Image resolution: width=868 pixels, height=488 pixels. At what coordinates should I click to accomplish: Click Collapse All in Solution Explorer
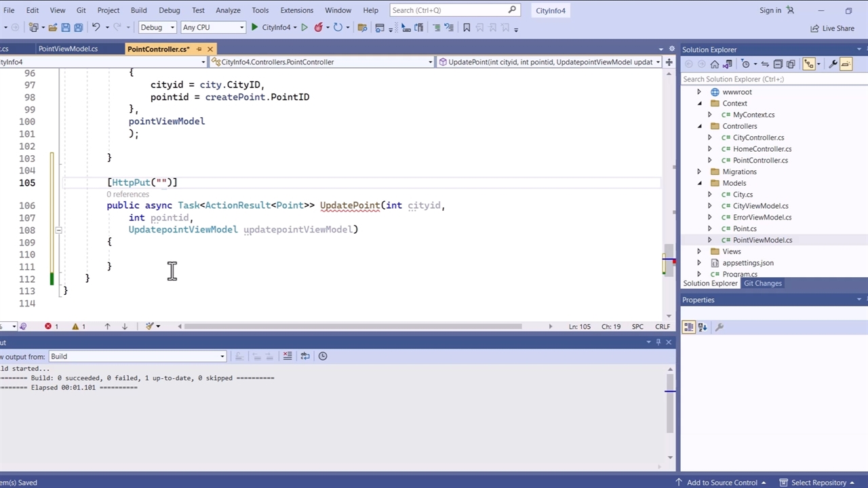click(x=778, y=64)
